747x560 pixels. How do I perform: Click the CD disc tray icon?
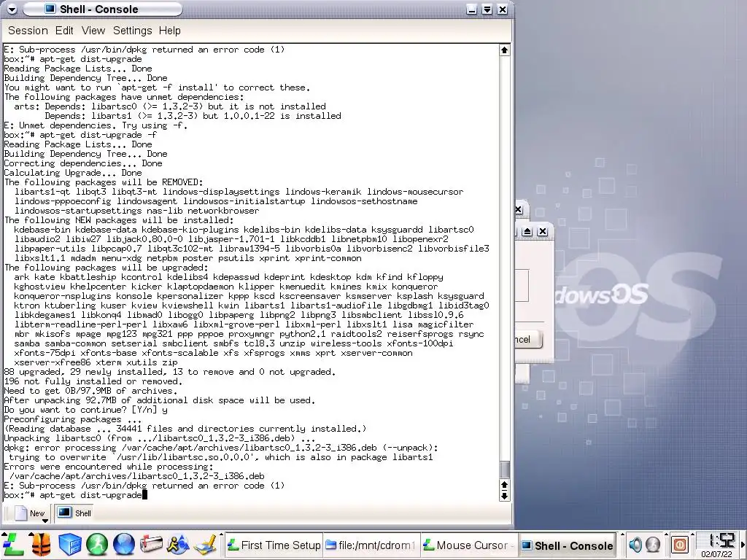tap(653, 544)
